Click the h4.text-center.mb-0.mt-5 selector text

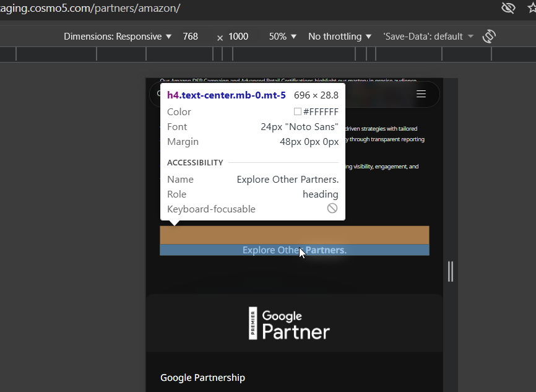pos(227,95)
